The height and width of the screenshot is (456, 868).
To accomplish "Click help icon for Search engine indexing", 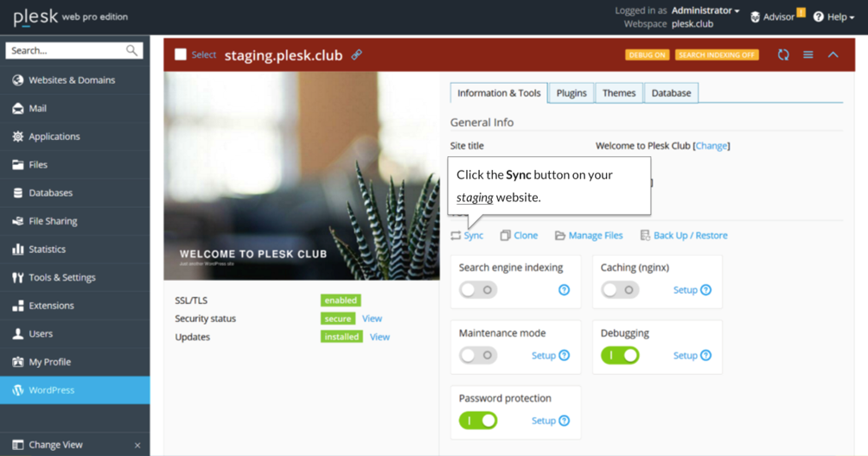I will click(x=564, y=290).
